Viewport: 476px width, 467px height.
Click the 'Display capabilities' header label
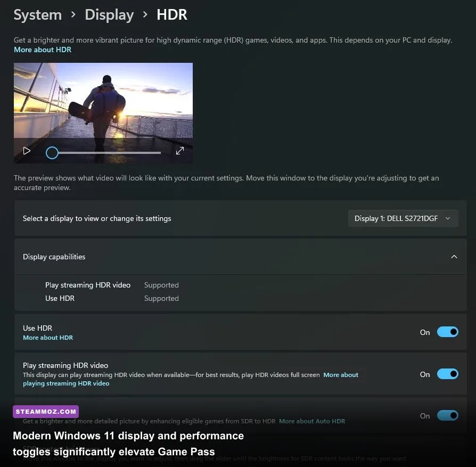click(x=54, y=257)
